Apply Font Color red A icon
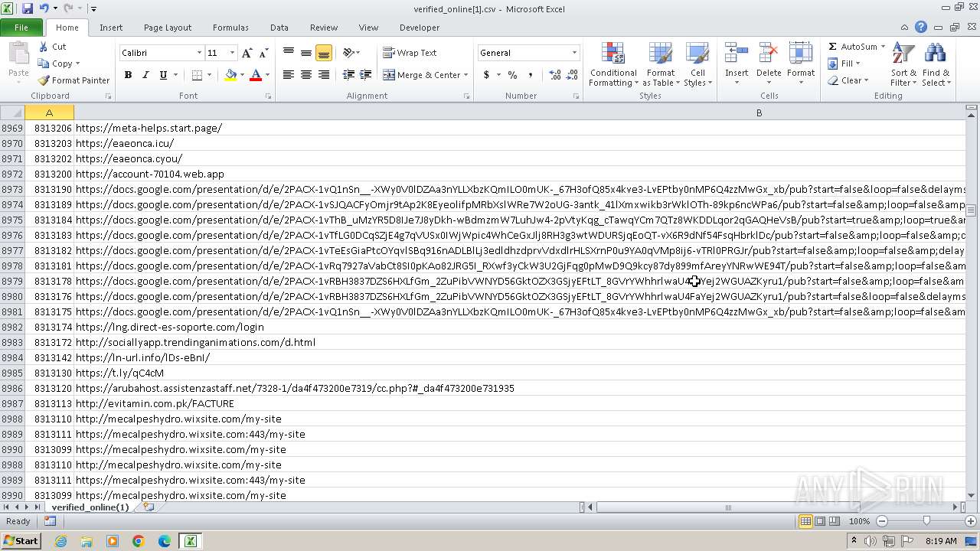 [x=256, y=75]
